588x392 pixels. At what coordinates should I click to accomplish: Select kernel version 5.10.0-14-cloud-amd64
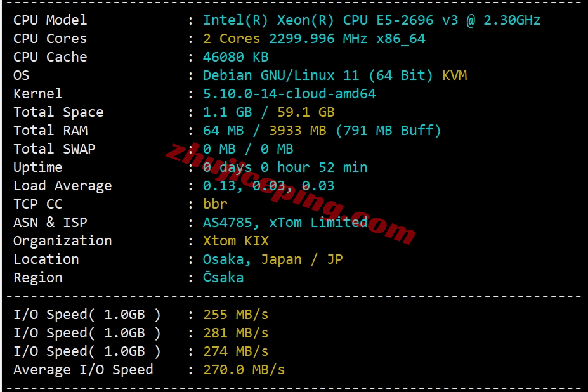289,94
